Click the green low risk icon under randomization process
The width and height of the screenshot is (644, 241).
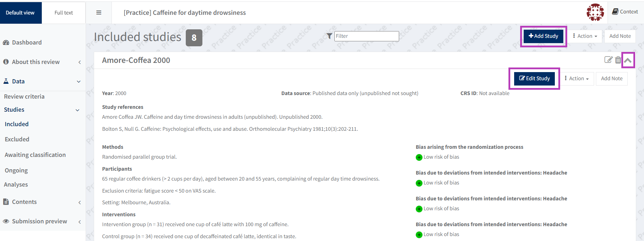point(419,157)
